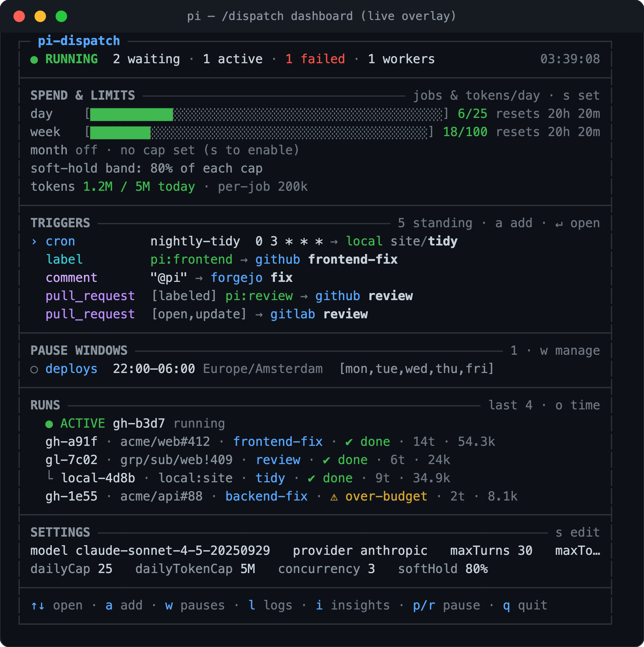Click the '1 workers' status count
This screenshot has height=647, width=644.
pyautogui.click(x=401, y=59)
